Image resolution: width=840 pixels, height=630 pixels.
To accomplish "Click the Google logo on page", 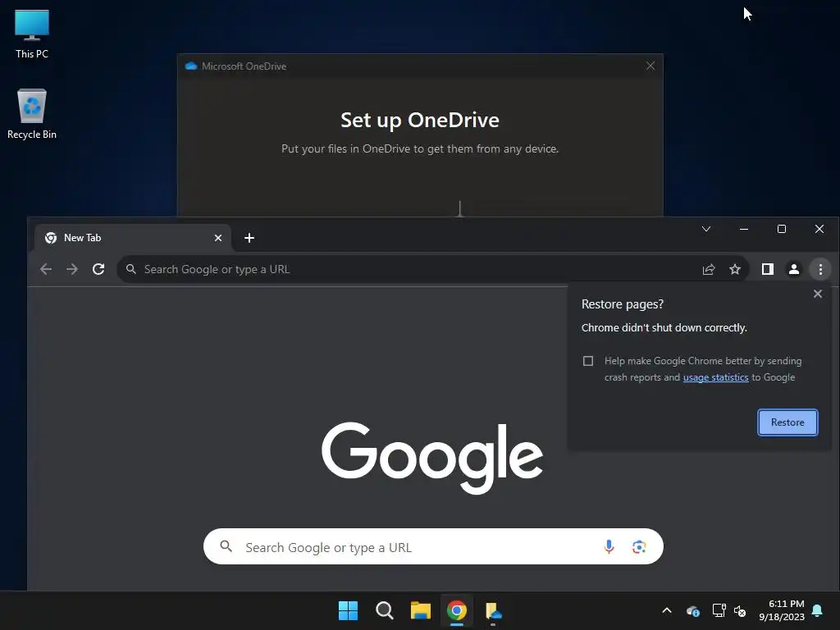I will (x=431, y=457).
